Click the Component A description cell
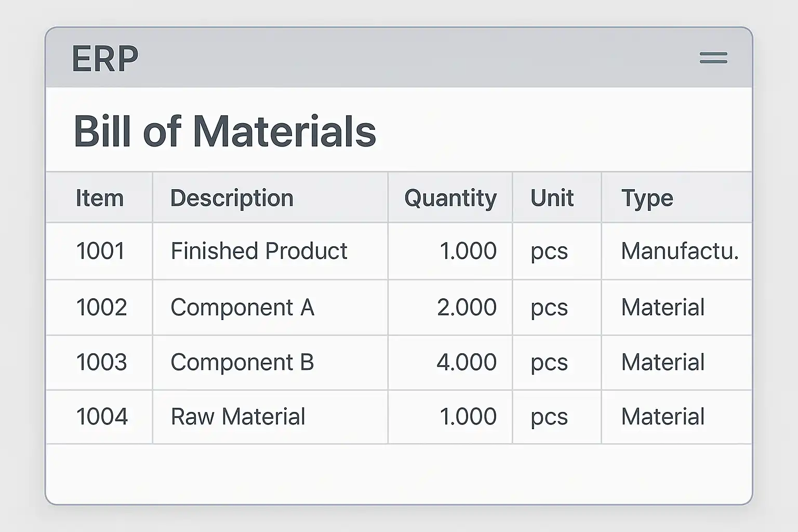 coord(242,307)
